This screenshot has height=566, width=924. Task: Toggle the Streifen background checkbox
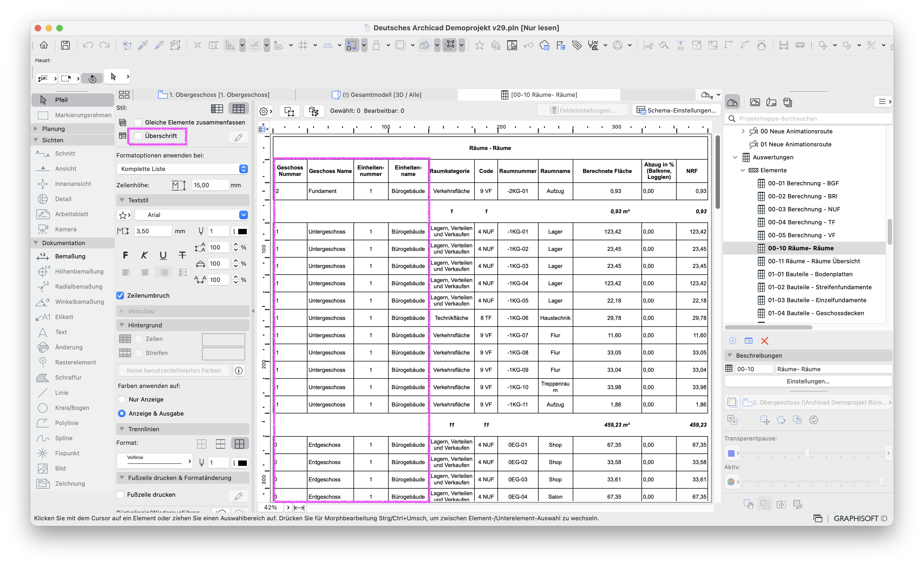139,353
